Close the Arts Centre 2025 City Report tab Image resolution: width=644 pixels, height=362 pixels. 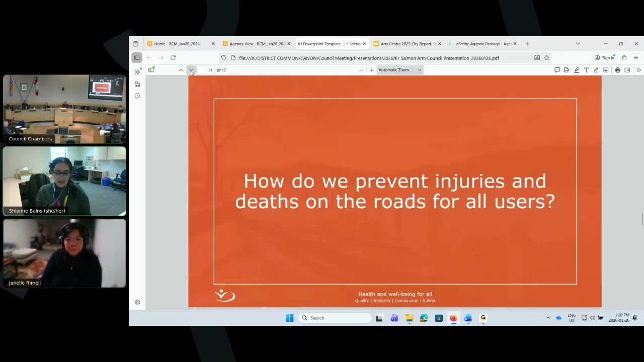click(439, 44)
